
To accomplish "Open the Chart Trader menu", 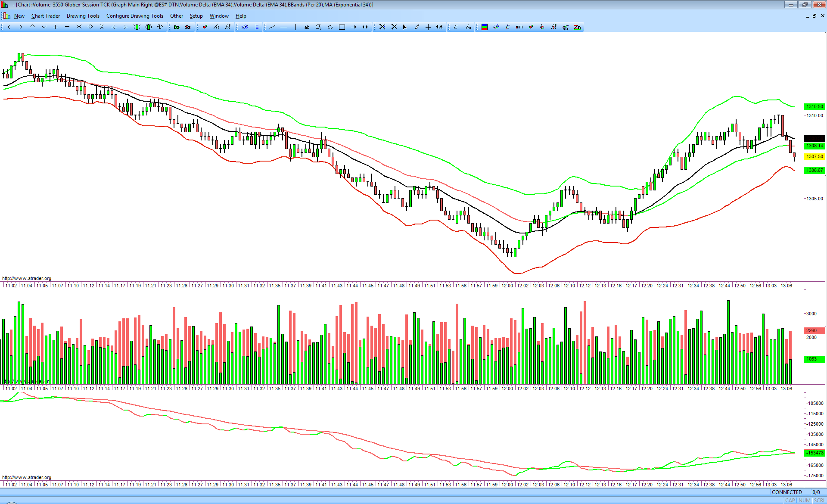I will [46, 16].
